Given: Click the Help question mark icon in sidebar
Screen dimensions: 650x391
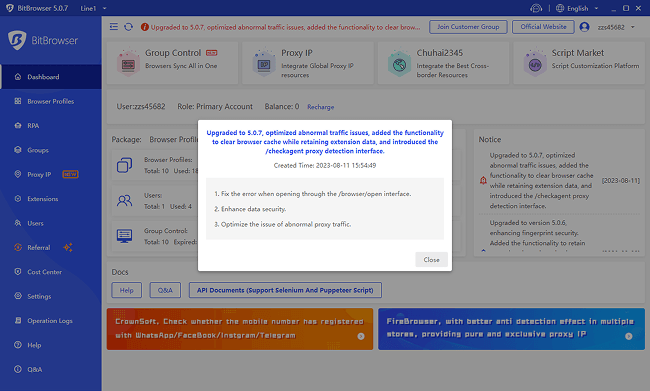Looking at the screenshot, I should 18,345.
